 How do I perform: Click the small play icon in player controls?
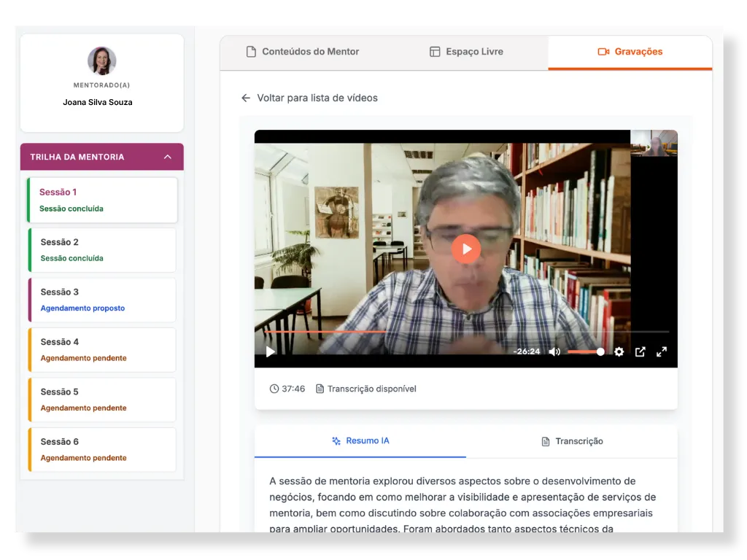(271, 351)
